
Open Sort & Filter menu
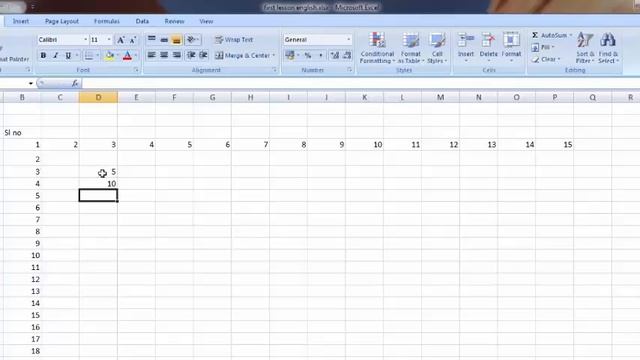[585, 48]
